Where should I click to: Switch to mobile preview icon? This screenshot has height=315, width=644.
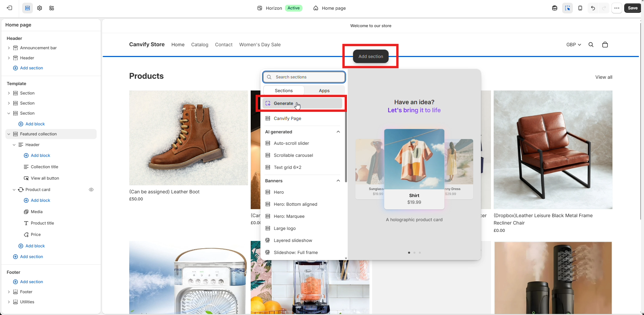click(580, 8)
